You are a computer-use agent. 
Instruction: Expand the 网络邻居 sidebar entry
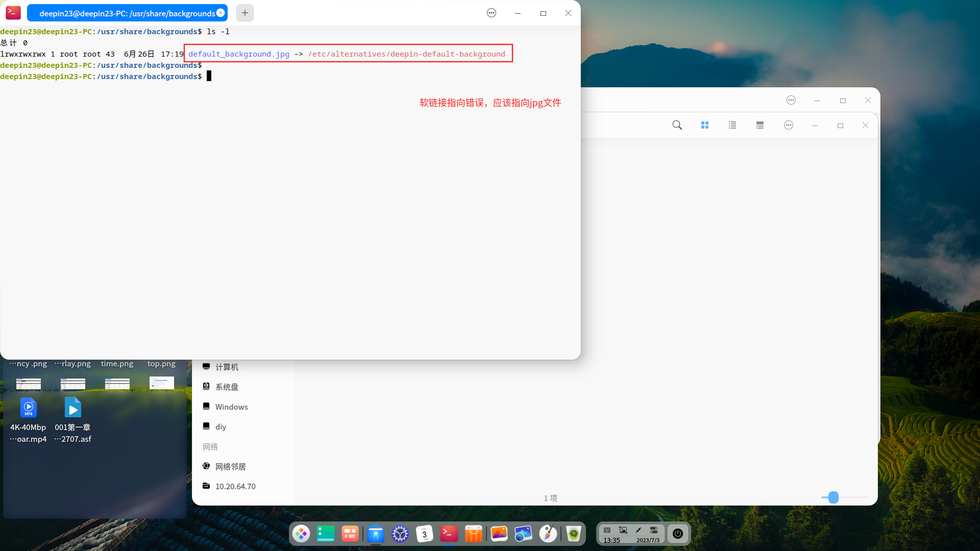(229, 466)
